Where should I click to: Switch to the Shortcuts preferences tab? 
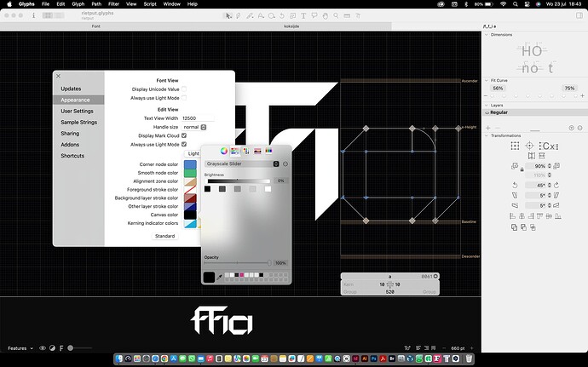pos(72,156)
